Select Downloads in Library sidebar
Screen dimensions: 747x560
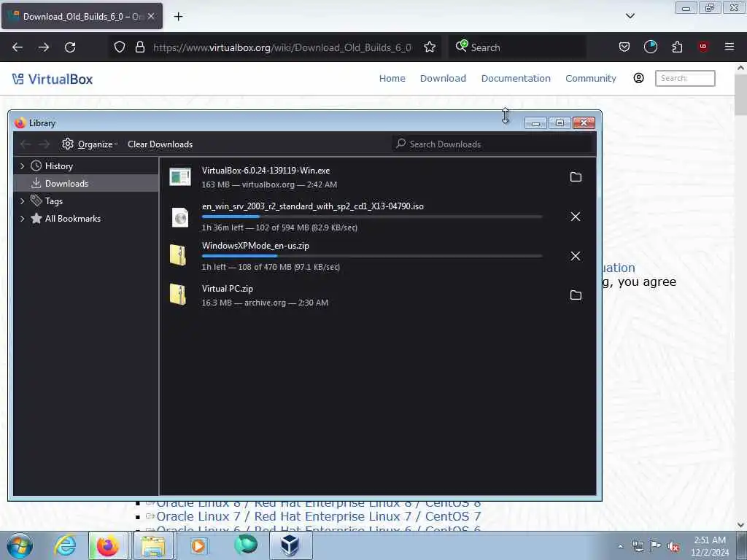tap(86, 183)
